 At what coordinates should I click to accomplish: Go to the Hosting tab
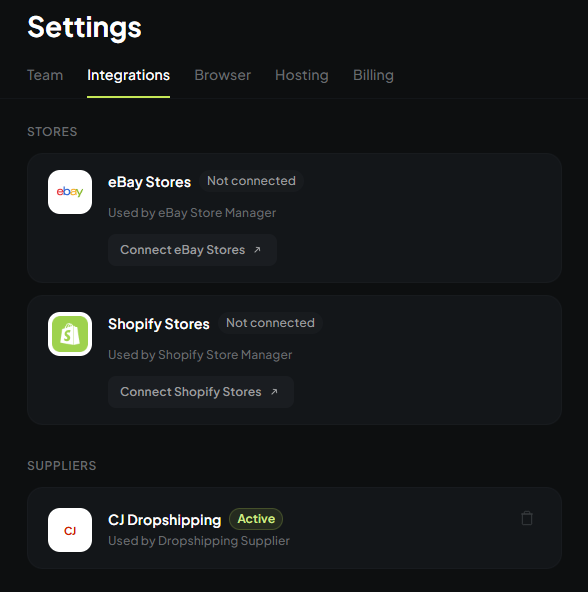tap(302, 75)
